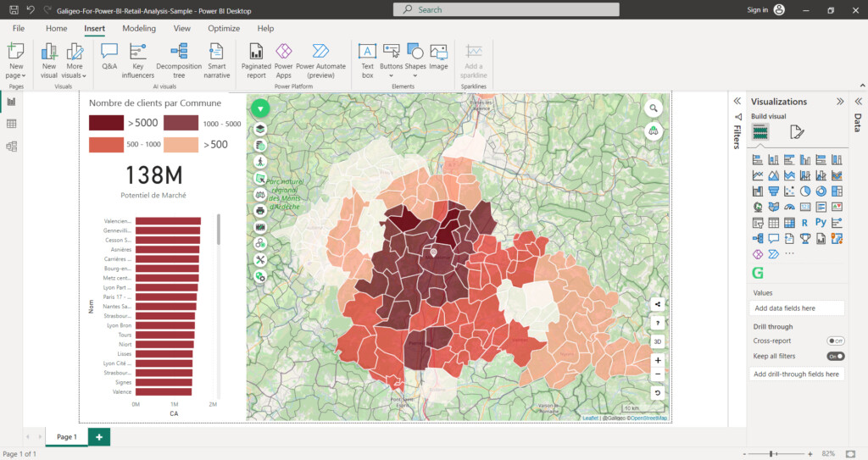This screenshot has height=460, width=868.
Task: Turn off Keep all filters toggle
Action: [836, 356]
